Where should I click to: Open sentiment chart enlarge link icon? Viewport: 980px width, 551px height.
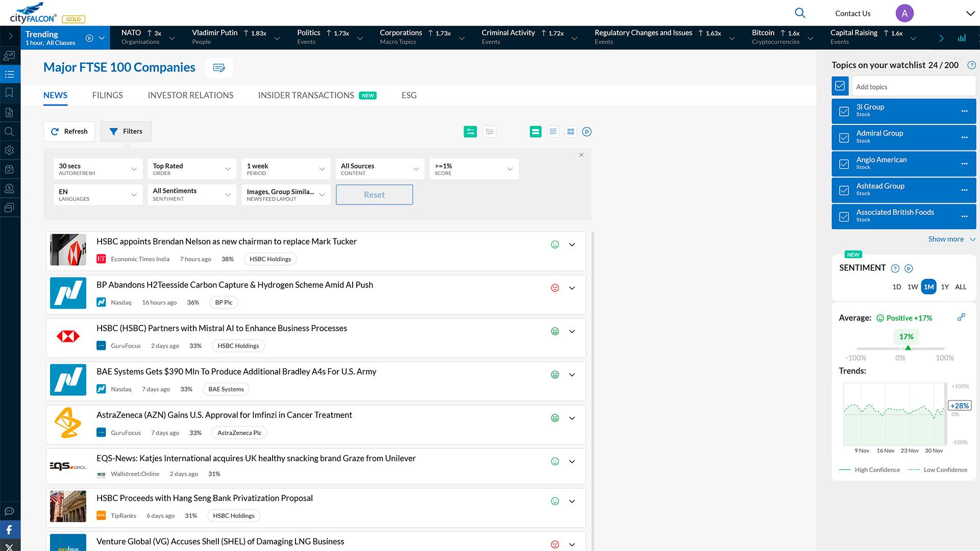click(961, 317)
